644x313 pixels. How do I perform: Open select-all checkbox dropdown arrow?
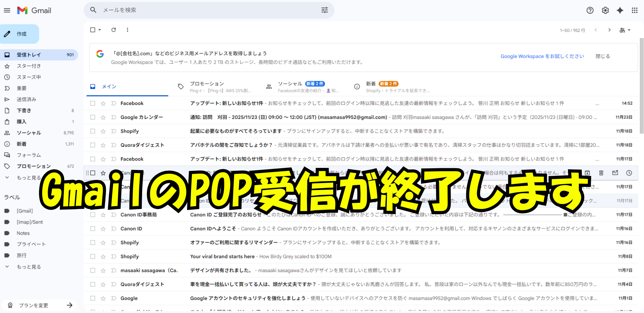tap(100, 30)
